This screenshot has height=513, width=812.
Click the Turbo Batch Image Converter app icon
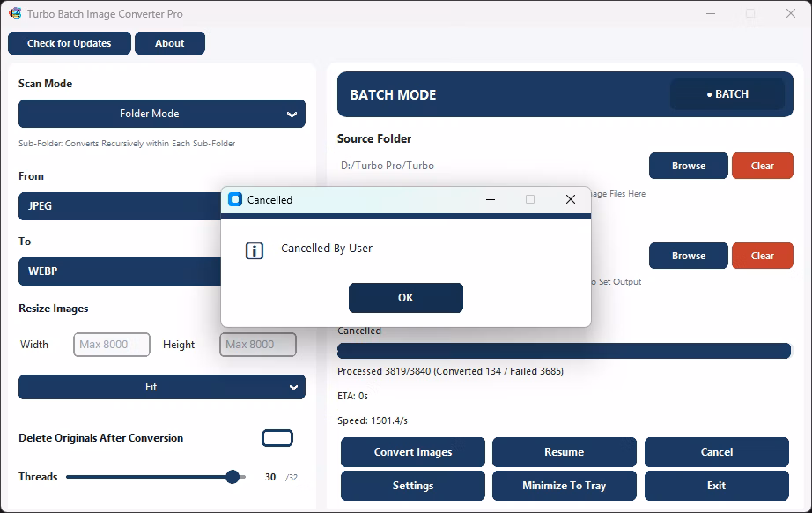click(16, 14)
